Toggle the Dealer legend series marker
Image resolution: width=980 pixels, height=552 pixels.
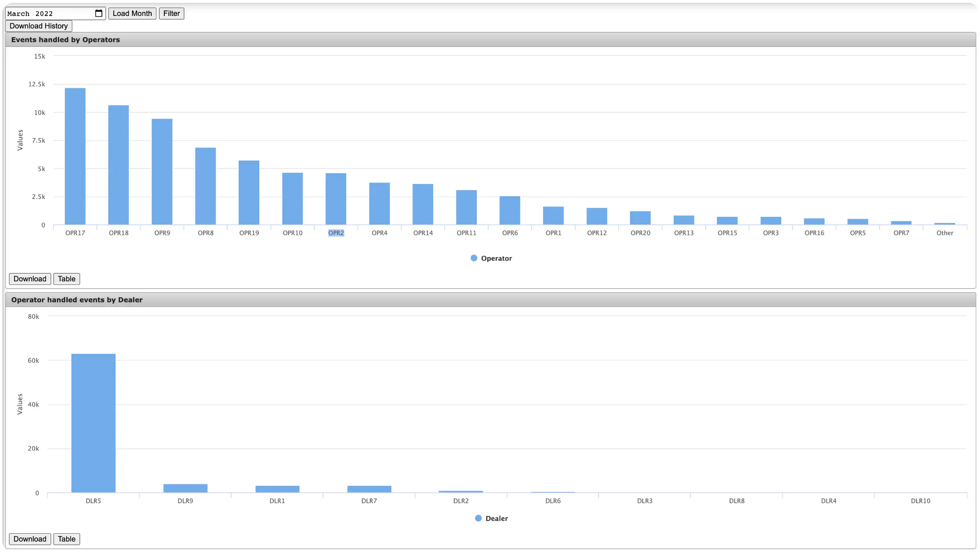[x=478, y=518]
